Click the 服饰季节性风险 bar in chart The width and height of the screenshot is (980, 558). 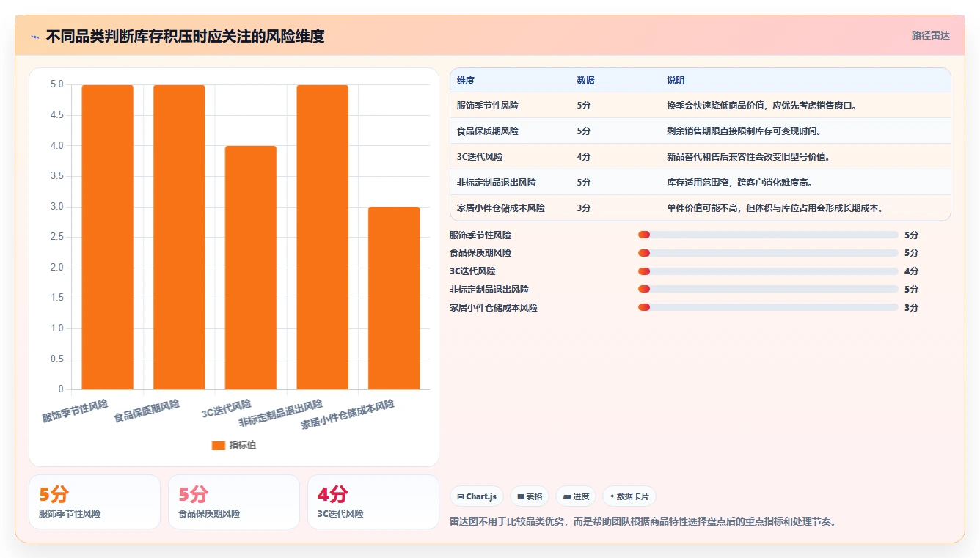[107, 237]
